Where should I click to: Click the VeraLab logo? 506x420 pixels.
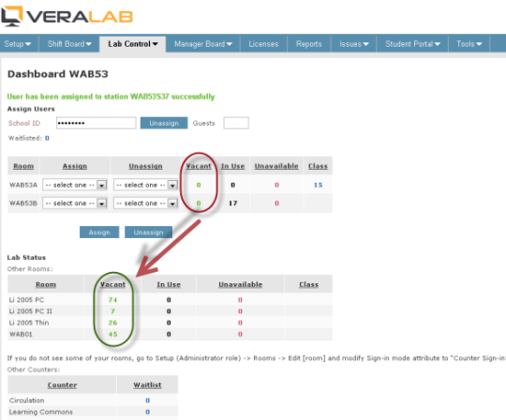[67, 16]
